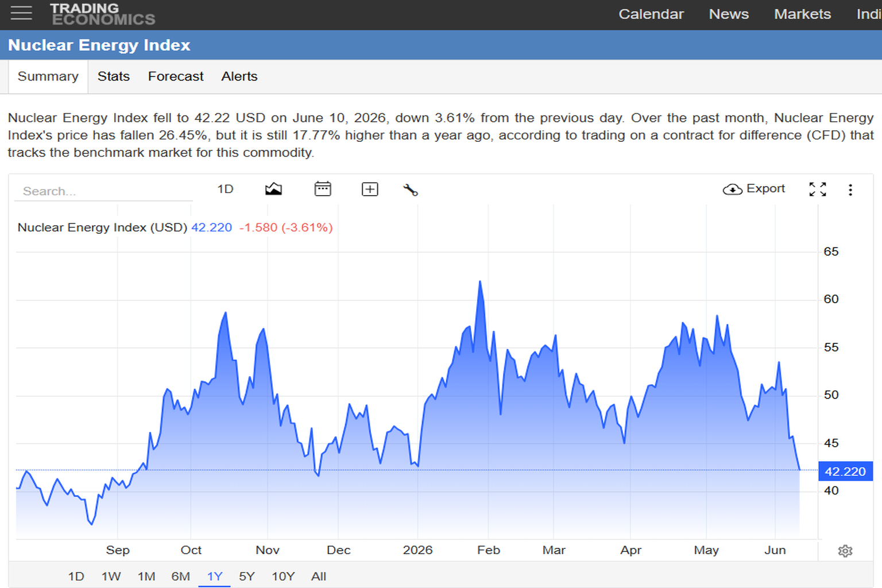
Task: Click the add comparison plus icon
Action: (x=370, y=189)
